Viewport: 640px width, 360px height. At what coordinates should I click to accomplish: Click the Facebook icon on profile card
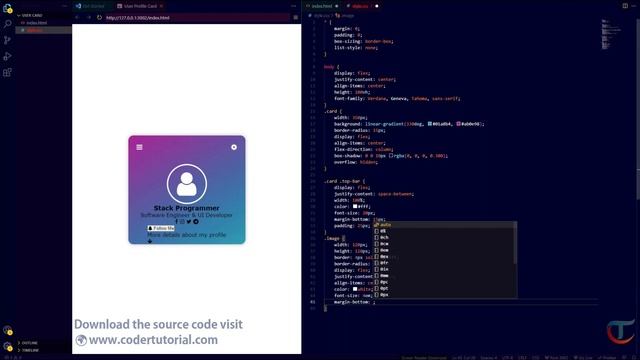(176, 222)
